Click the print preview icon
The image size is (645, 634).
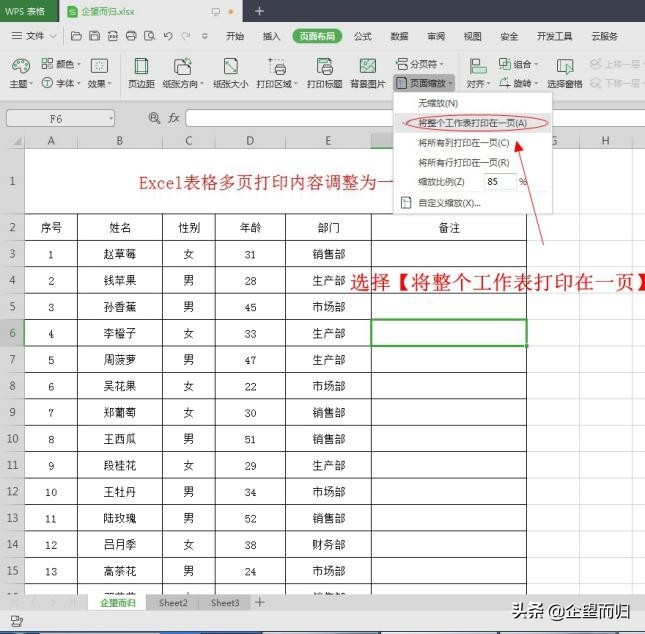pyautogui.click(x=149, y=36)
